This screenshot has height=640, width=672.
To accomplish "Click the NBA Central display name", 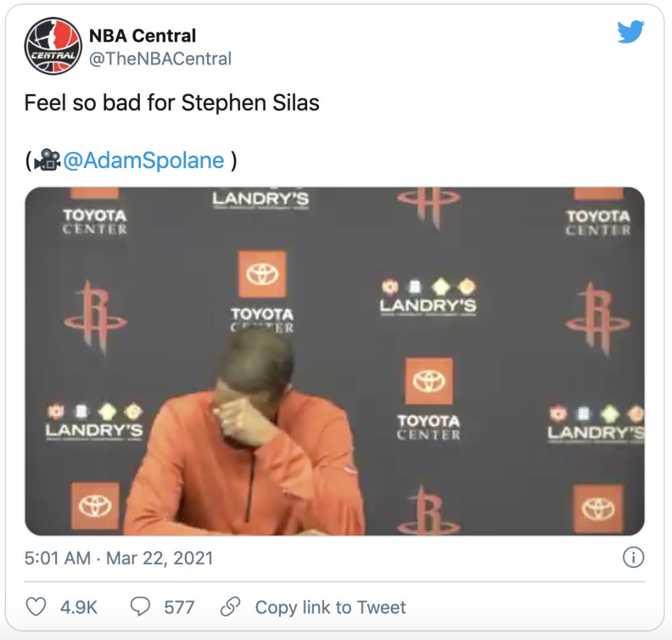I will (x=142, y=36).
